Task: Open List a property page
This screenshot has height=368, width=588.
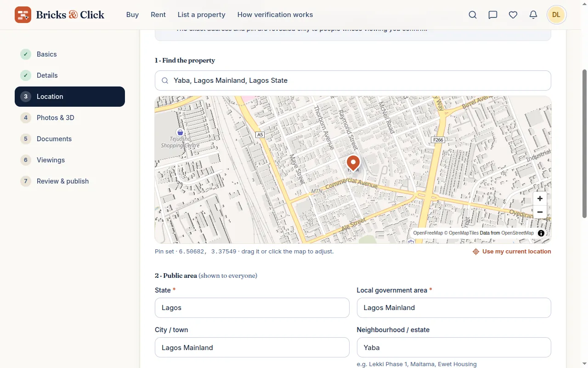Action: pos(202,15)
